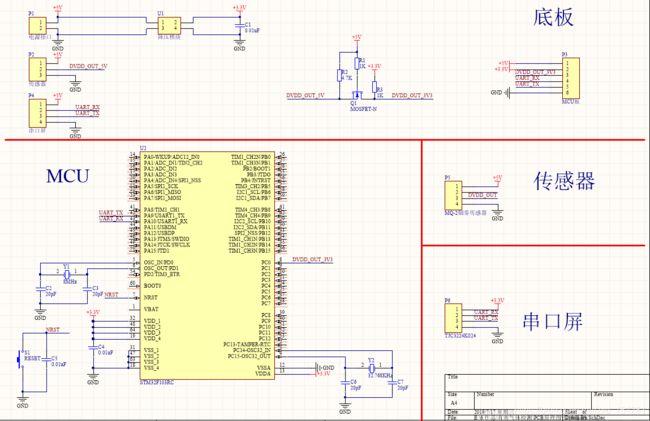
Task: Select decoupling capacitor C4 0.01uF
Action: tap(93, 348)
